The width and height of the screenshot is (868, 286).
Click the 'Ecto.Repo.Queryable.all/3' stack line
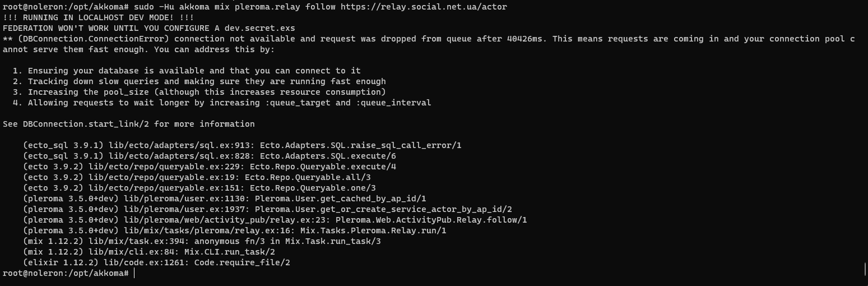(x=197, y=177)
